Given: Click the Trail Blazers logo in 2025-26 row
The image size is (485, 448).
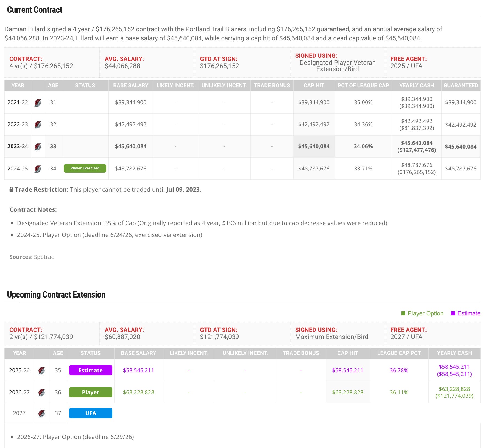Looking at the screenshot, I should (x=41, y=371).
